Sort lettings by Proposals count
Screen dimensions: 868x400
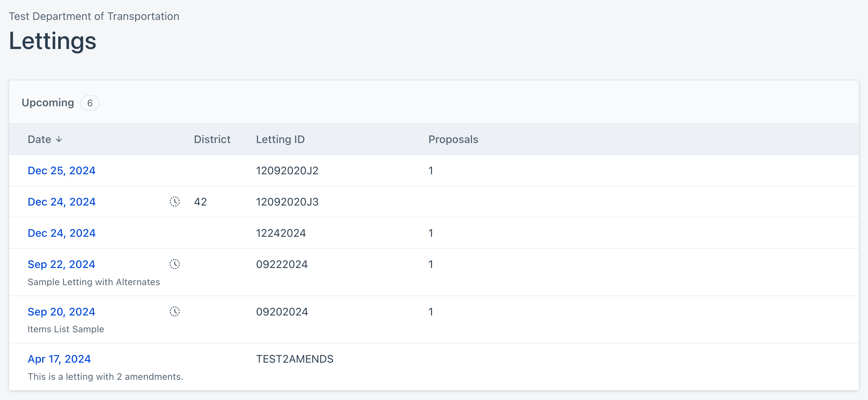point(453,139)
